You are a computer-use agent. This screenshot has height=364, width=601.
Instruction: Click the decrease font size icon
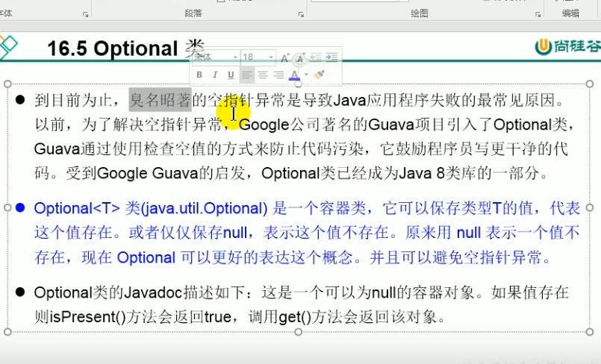click(299, 57)
